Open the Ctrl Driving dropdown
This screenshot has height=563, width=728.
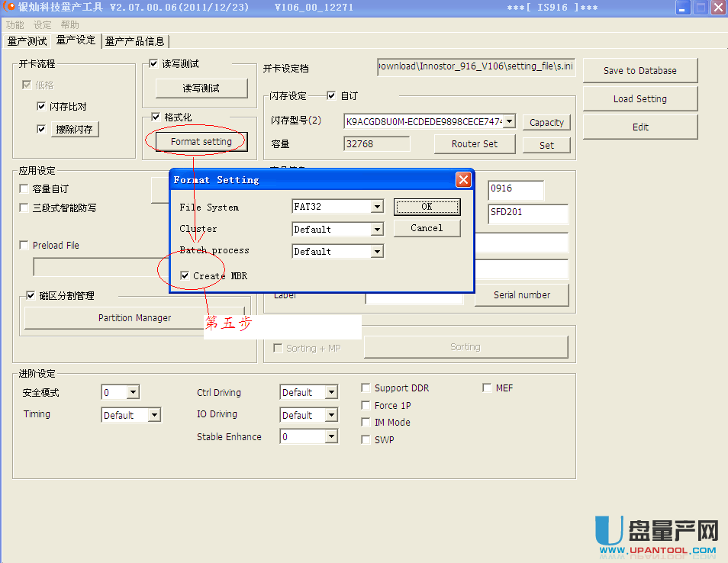click(x=331, y=393)
